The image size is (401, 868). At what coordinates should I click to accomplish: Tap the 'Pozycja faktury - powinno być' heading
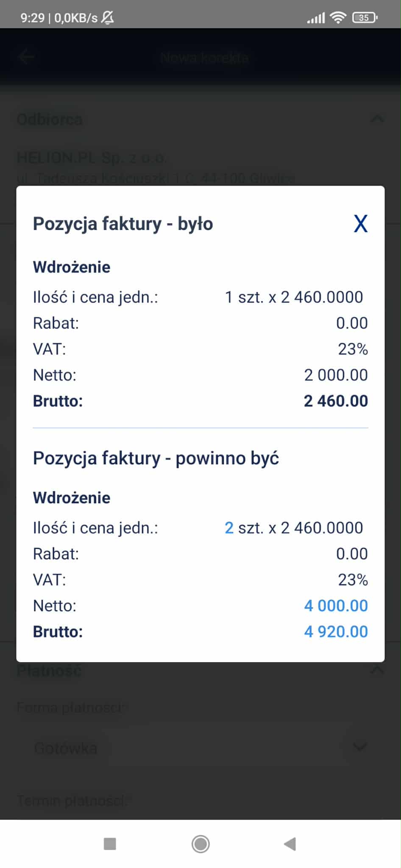(x=156, y=458)
